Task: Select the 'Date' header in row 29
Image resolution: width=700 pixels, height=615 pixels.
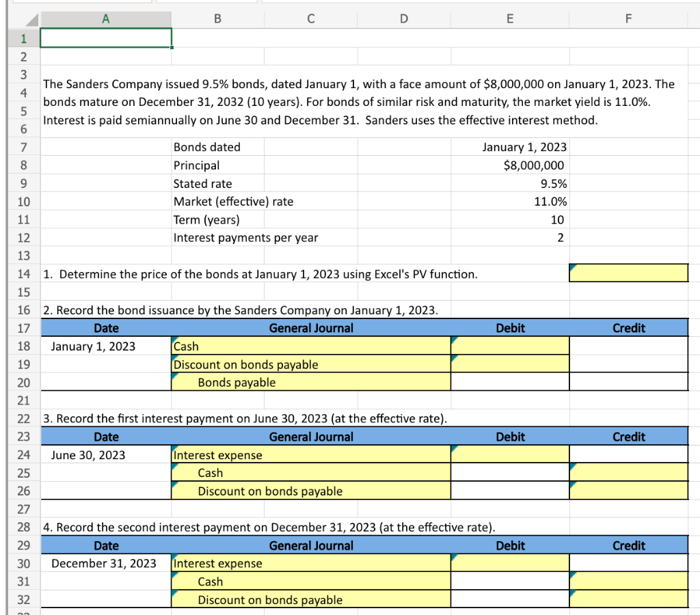Action: tap(106, 545)
